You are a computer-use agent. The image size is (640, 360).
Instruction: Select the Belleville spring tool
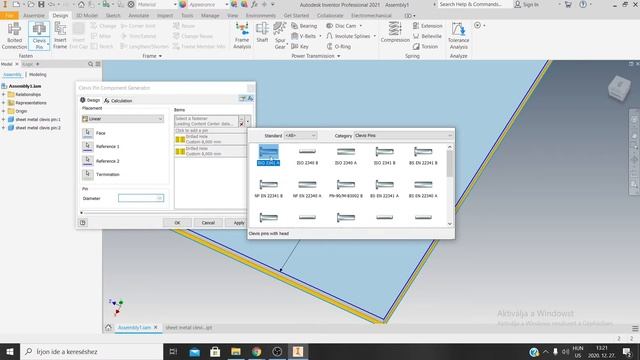pyautogui.click(x=427, y=36)
